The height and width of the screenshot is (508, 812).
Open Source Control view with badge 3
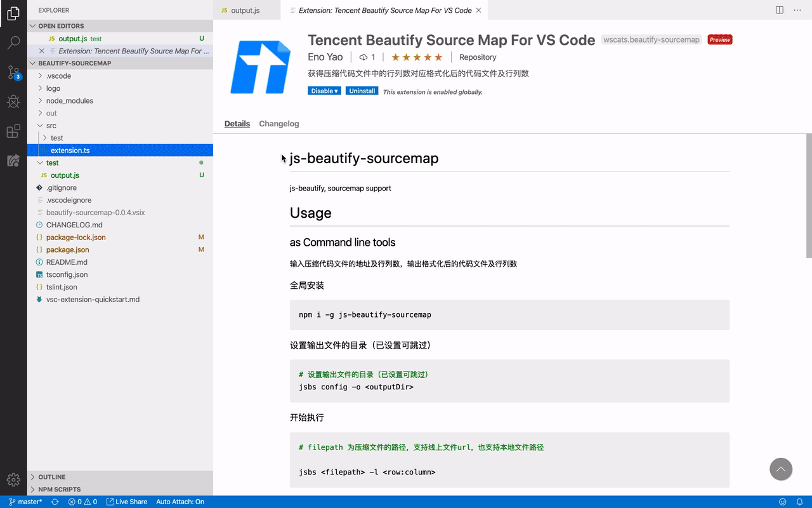tap(13, 72)
